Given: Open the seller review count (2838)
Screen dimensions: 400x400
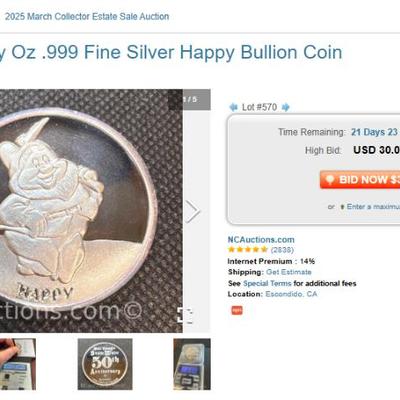Looking at the screenshot, I should click(282, 250).
